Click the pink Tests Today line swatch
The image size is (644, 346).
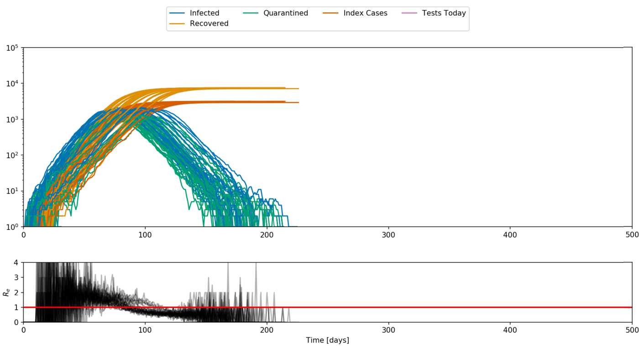(409, 13)
